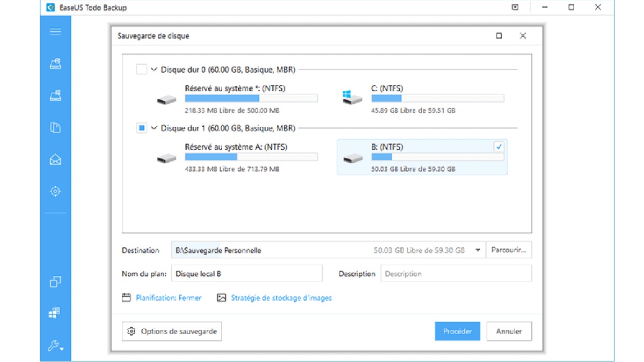Open the Destination dropdown arrow
This screenshot has width=644, height=362.
coord(477,250)
